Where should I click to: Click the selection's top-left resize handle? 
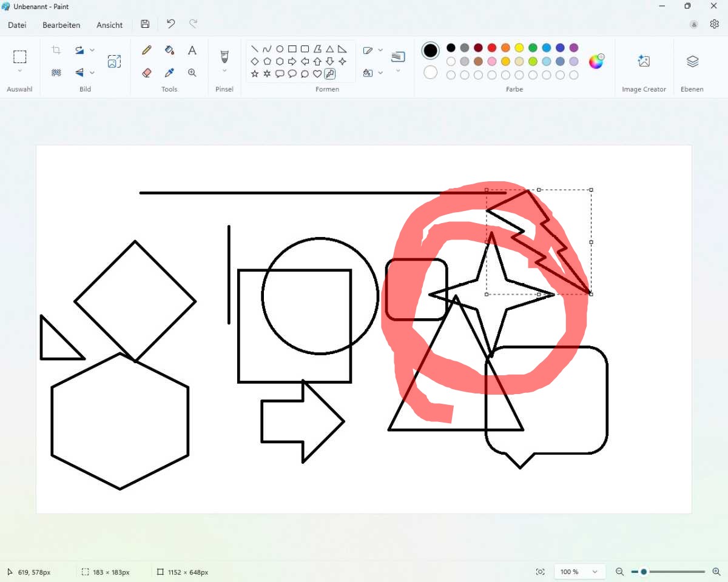tap(487, 190)
